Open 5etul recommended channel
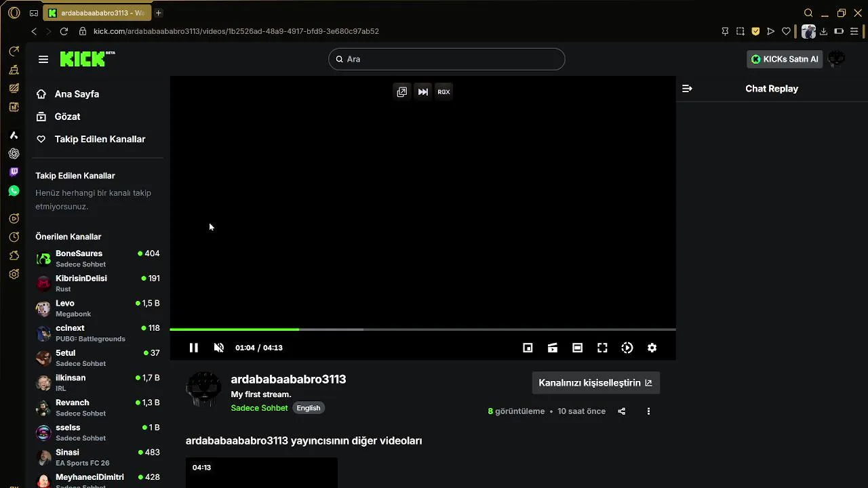The height and width of the screenshot is (488, 868). coord(98,358)
